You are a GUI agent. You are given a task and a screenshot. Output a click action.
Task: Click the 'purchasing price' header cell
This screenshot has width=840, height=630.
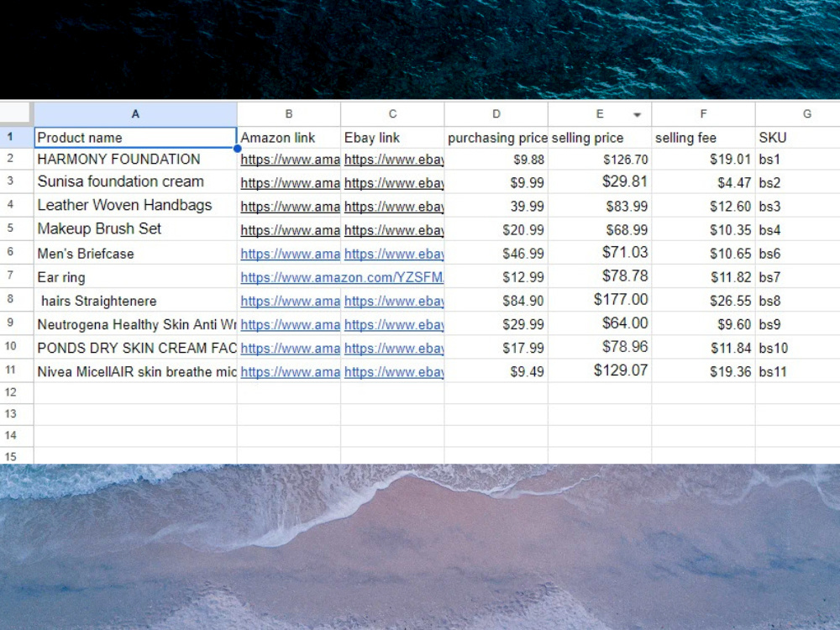pos(496,138)
